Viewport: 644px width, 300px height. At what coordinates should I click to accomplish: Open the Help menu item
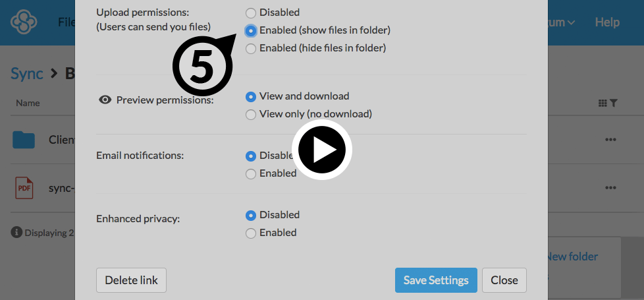(x=607, y=22)
